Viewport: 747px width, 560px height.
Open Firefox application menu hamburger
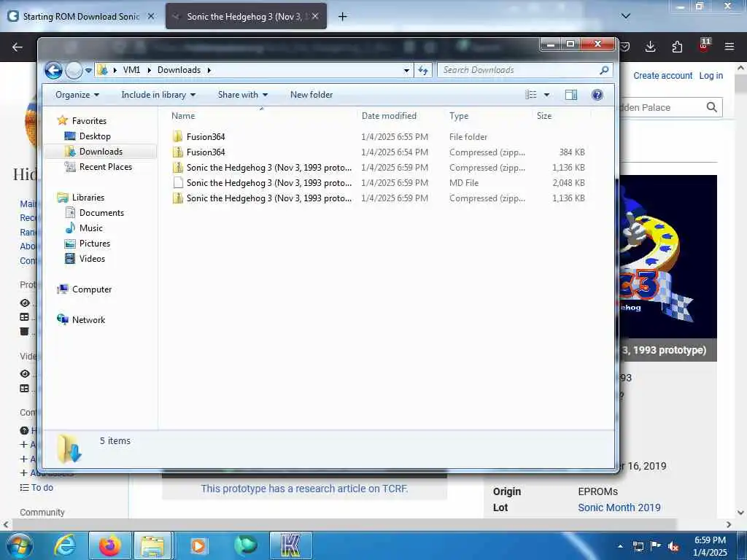729,47
